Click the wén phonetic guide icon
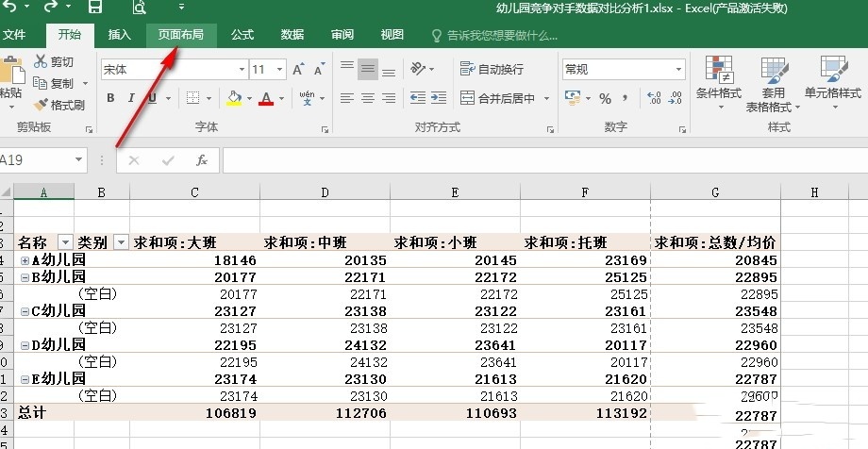 308,98
